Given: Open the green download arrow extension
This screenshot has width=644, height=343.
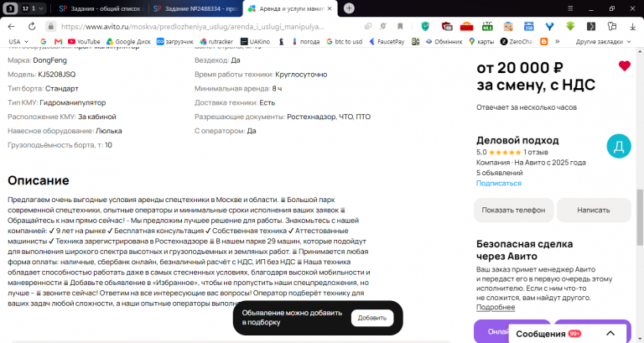Looking at the screenshot, I should pos(570,26).
